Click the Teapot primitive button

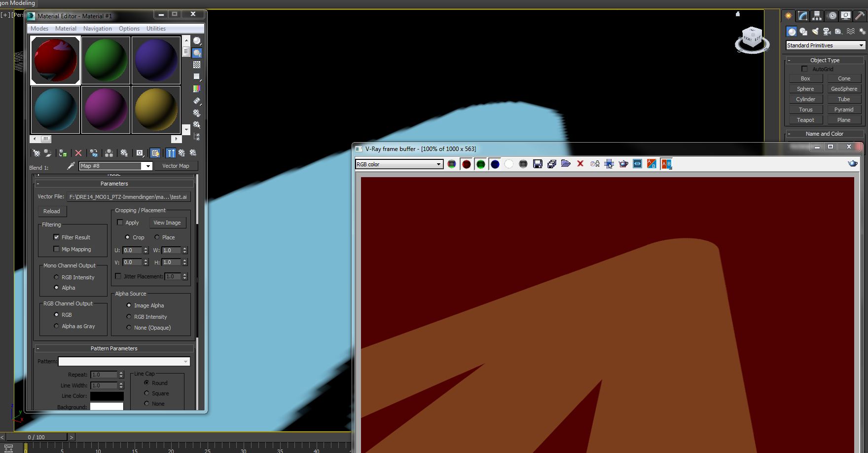(x=805, y=120)
